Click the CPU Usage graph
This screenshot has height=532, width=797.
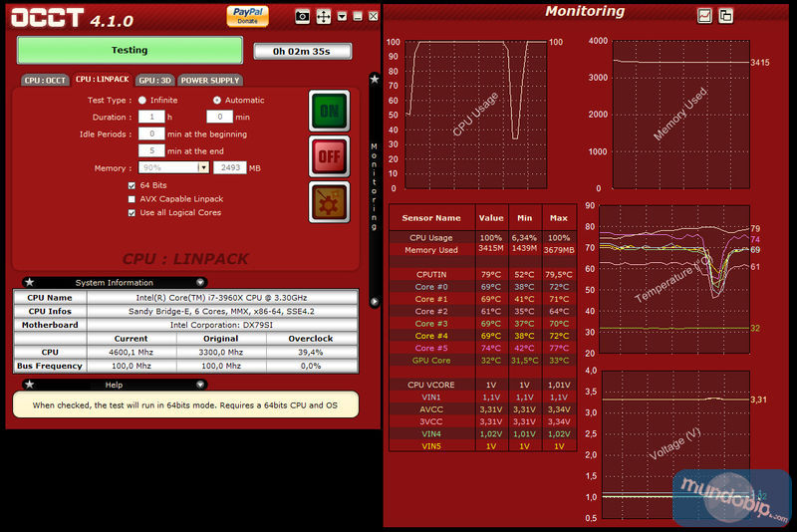click(x=475, y=115)
